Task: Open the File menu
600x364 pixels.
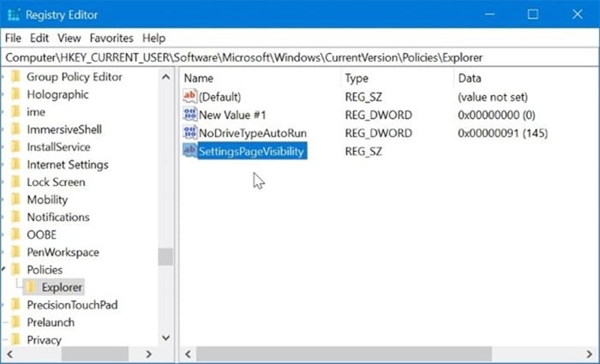Action: [x=13, y=39]
